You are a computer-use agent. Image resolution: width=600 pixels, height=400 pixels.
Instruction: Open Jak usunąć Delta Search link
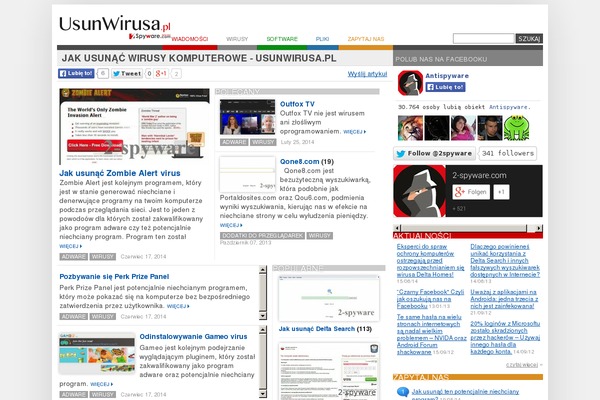[x=317, y=329]
